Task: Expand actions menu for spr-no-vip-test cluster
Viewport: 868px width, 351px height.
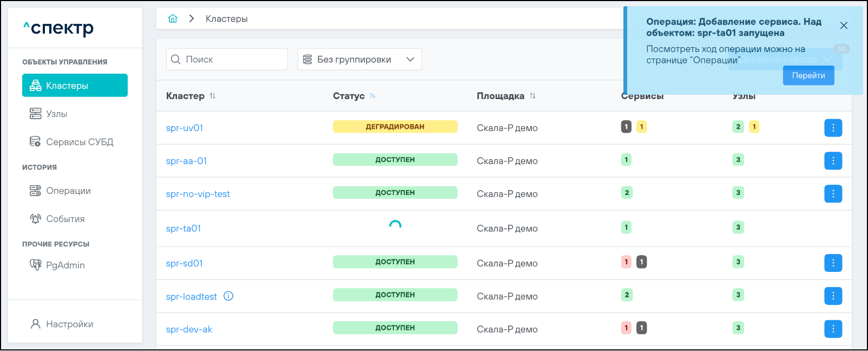Action: tap(833, 194)
